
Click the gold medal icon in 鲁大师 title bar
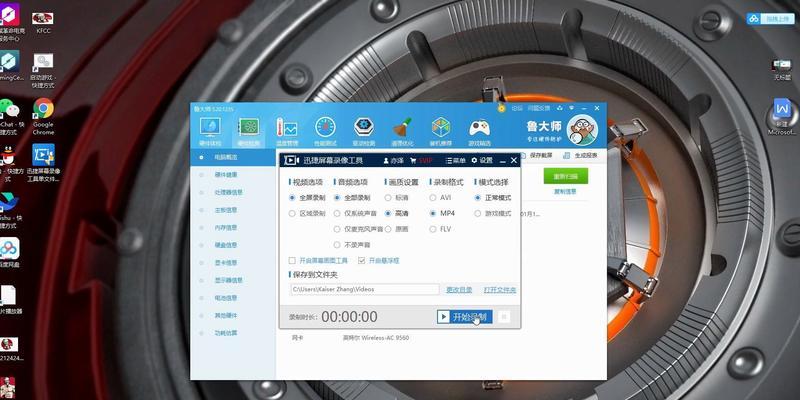point(502,108)
